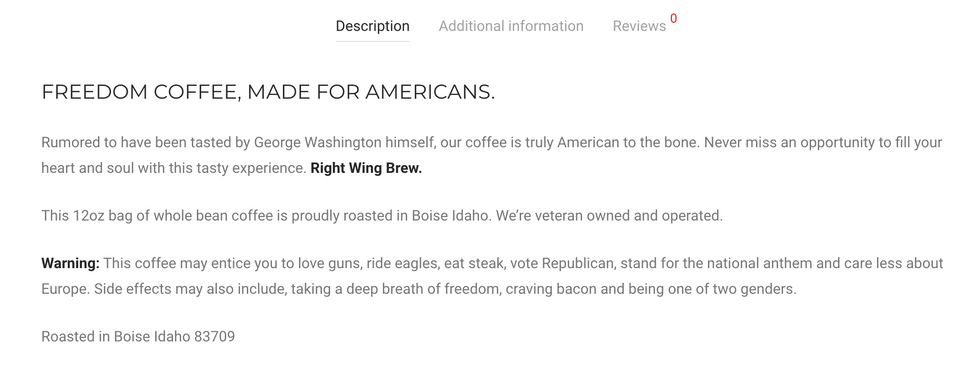Click the sentence starting This 12oz bag
Screen dimensions: 980x387
tap(382, 216)
